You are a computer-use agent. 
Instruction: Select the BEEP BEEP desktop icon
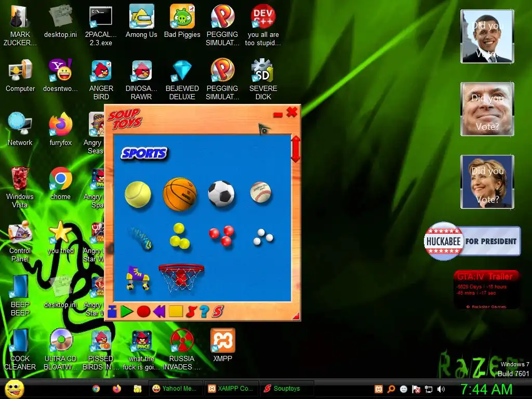tap(20, 295)
